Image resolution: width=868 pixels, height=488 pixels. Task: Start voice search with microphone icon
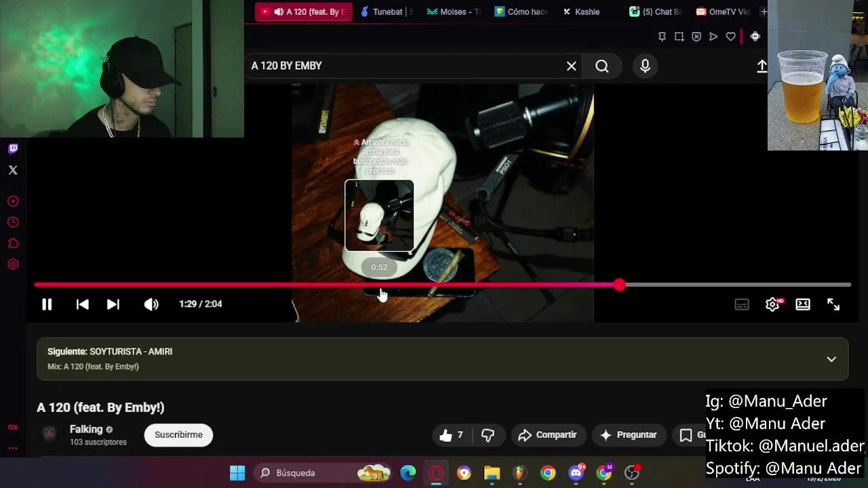click(645, 66)
